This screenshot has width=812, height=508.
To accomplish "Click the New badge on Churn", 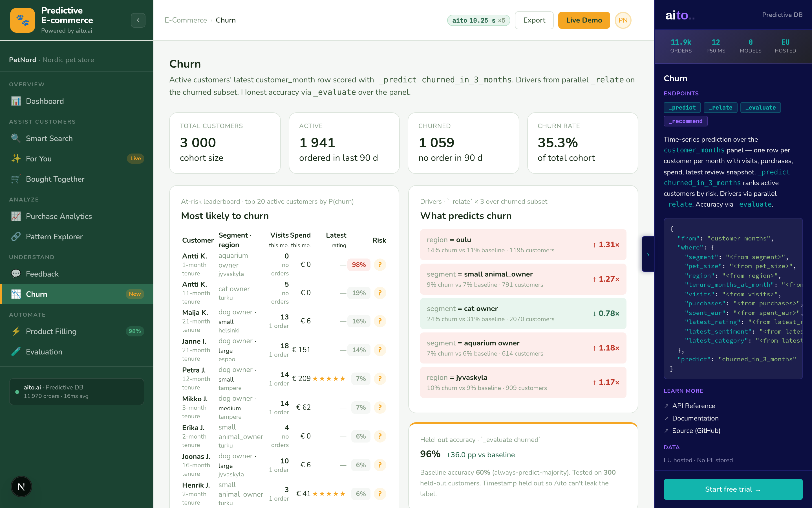I will pos(135,294).
